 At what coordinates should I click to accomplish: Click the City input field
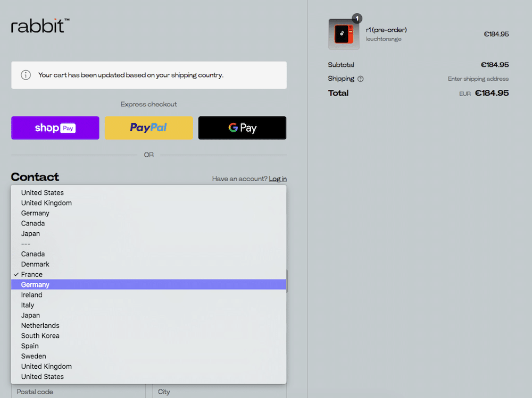tap(220, 391)
